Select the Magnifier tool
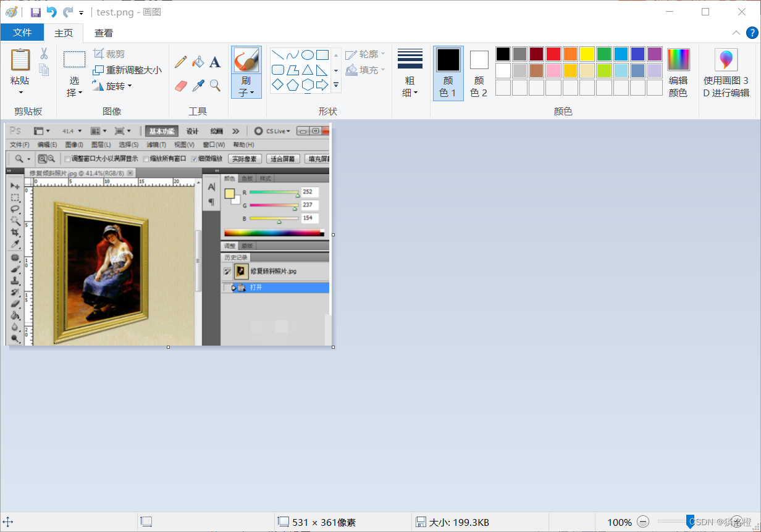761x532 pixels. [215, 85]
